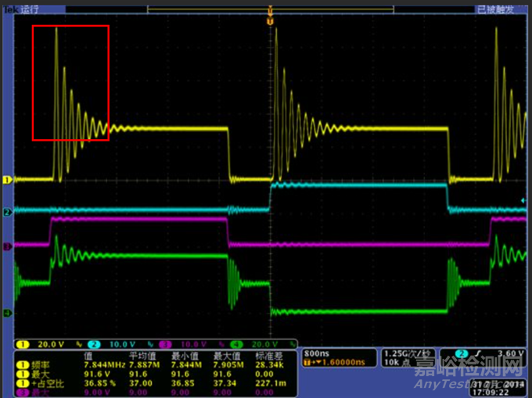Screen dimensions: 532x398
Task: Click inside the red highlighted ringing region
Action: pos(70,83)
